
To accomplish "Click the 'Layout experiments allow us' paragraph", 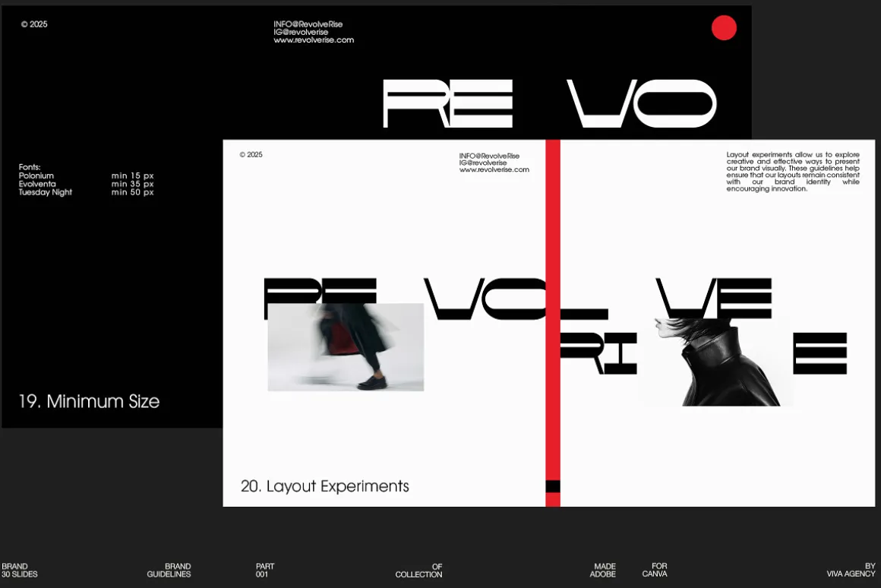I will [793, 172].
